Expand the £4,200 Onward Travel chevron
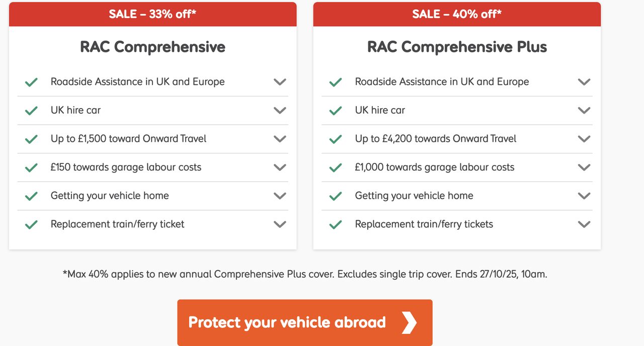 [584, 139]
